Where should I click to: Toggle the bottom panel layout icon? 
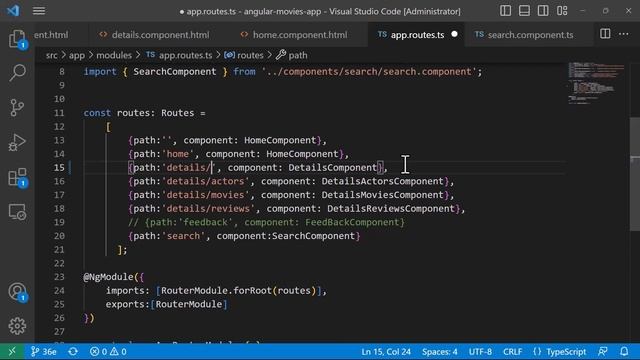524,11
